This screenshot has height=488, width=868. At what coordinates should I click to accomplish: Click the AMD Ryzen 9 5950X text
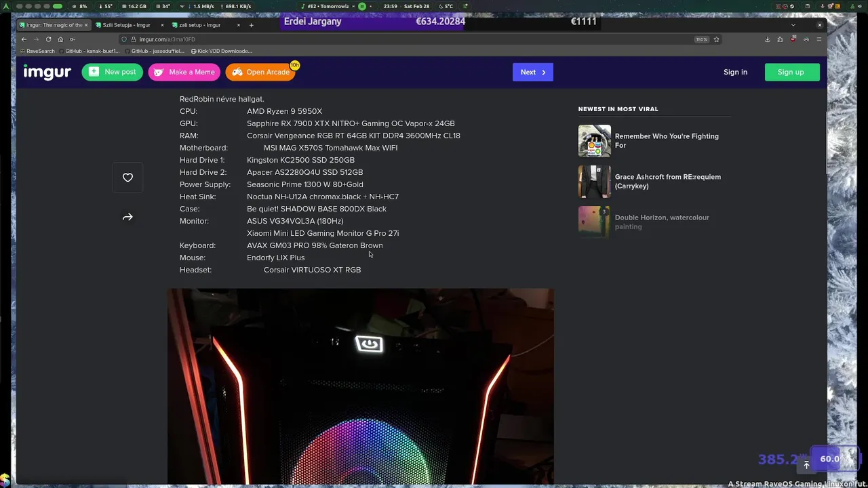[284, 111]
